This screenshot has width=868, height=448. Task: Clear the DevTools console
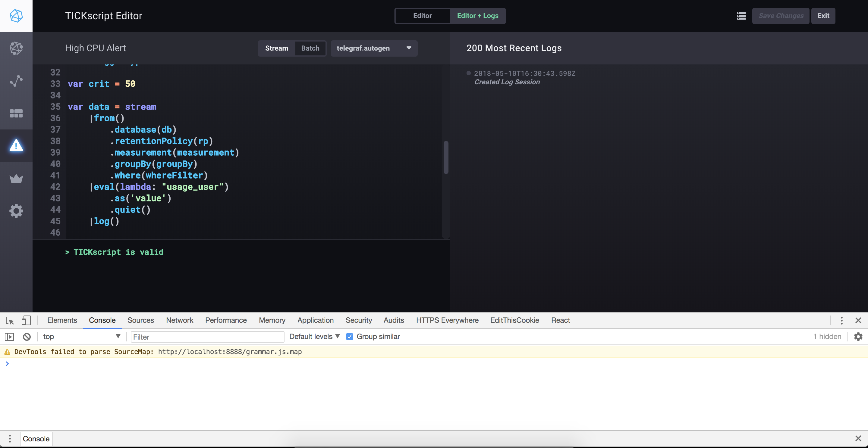[x=26, y=336]
